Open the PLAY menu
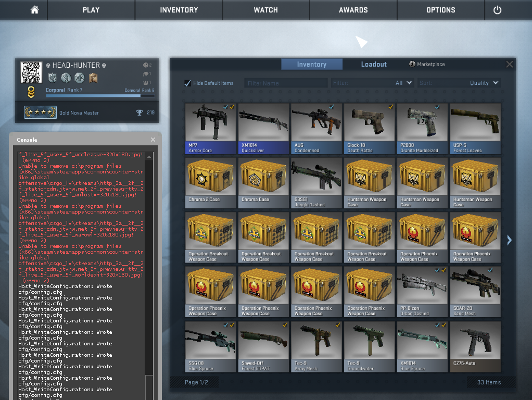This screenshot has width=532, height=400. click(91, 10)
